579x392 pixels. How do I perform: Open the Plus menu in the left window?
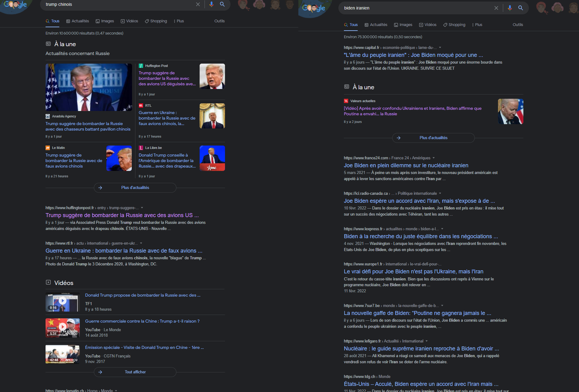[179, 21]
